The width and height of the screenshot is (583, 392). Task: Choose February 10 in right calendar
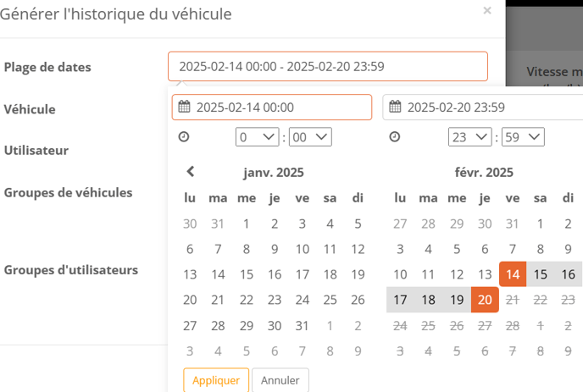click(401, 274)
